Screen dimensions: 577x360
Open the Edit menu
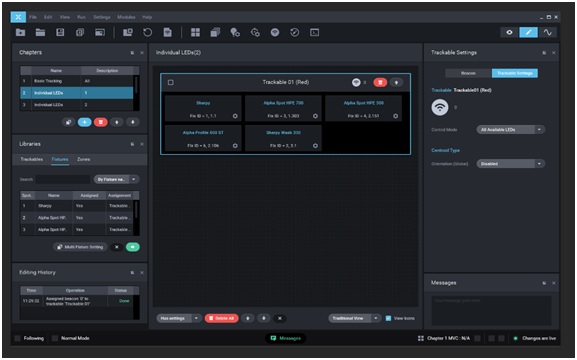pos(48,17)
